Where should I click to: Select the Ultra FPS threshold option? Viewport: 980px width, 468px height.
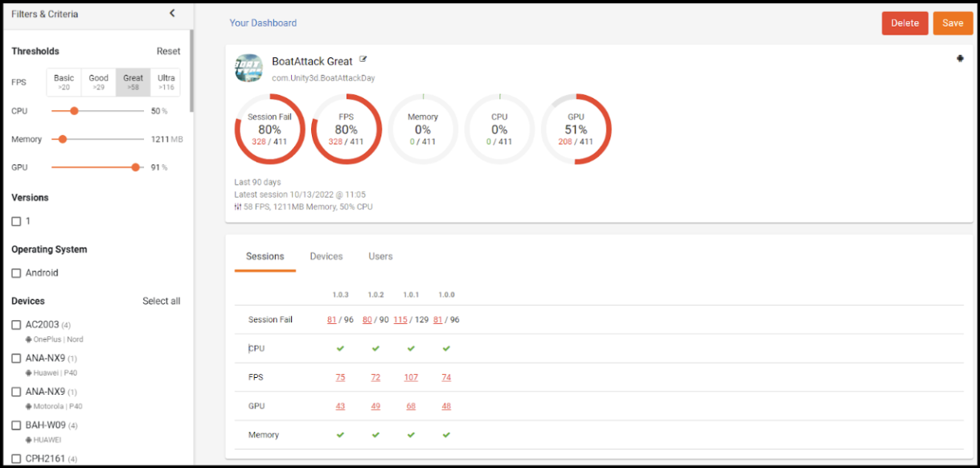pos(166,81)
